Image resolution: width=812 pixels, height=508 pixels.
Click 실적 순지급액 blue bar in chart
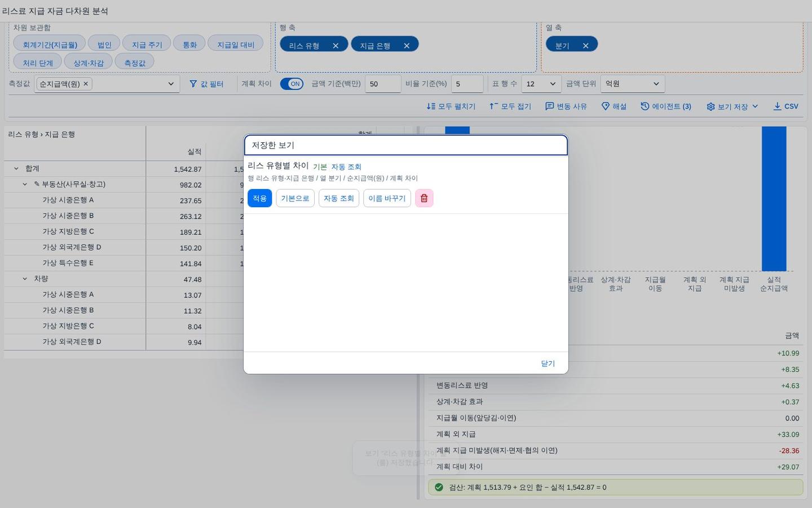pyautogui.click(x=774, y=199)
